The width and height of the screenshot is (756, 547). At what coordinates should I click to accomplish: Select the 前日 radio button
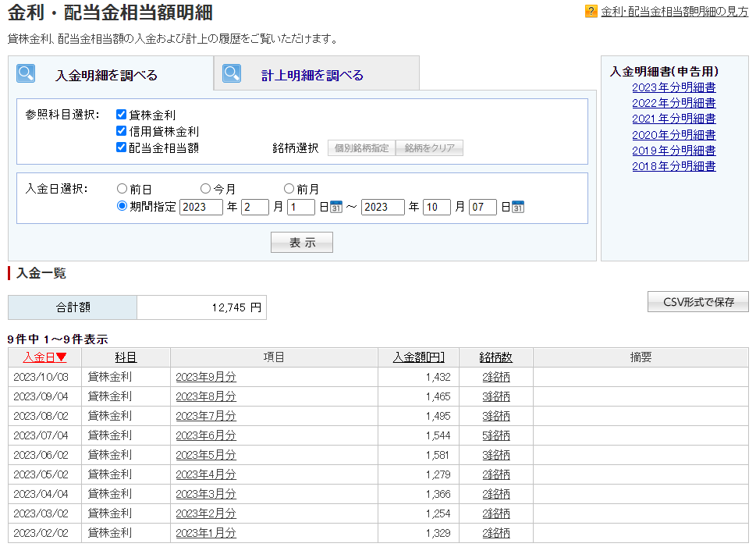(x=122, y=188)
